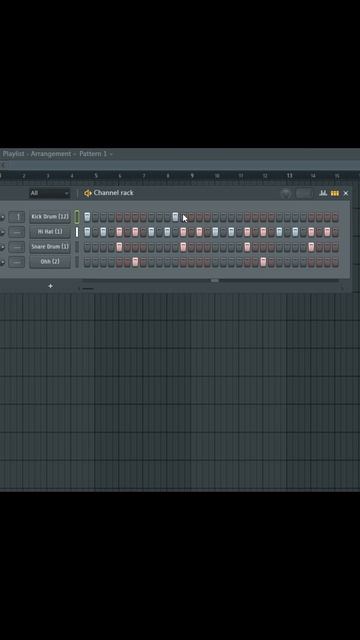This screenshot has width=360, height=640.
Task: Disable the last lit Hi Hat step
Action: coord(327,232)
